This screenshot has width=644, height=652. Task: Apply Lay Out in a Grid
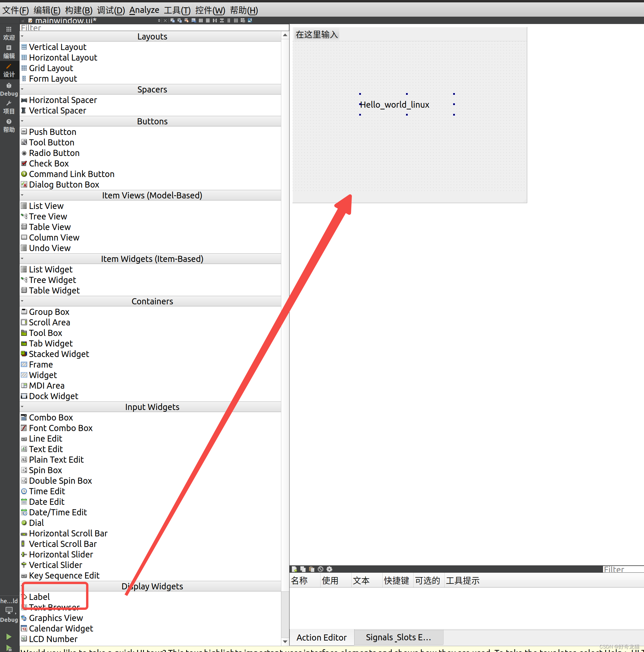pyautogui.click(x=236, y=20)
